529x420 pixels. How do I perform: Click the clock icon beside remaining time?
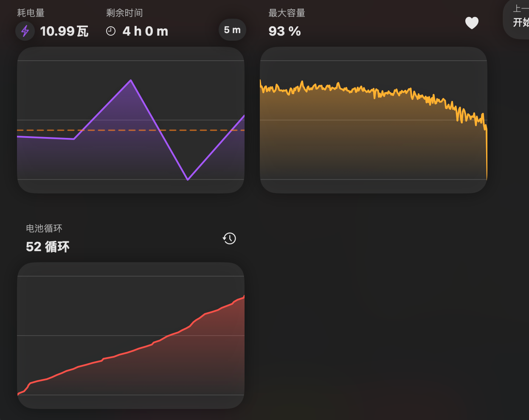point(111,31)
